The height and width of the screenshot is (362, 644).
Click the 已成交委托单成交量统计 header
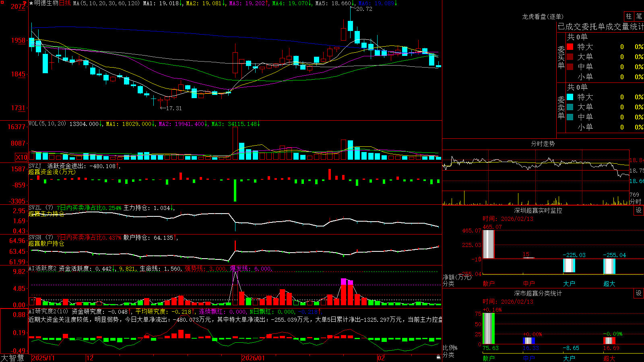[x=601, y=27]
